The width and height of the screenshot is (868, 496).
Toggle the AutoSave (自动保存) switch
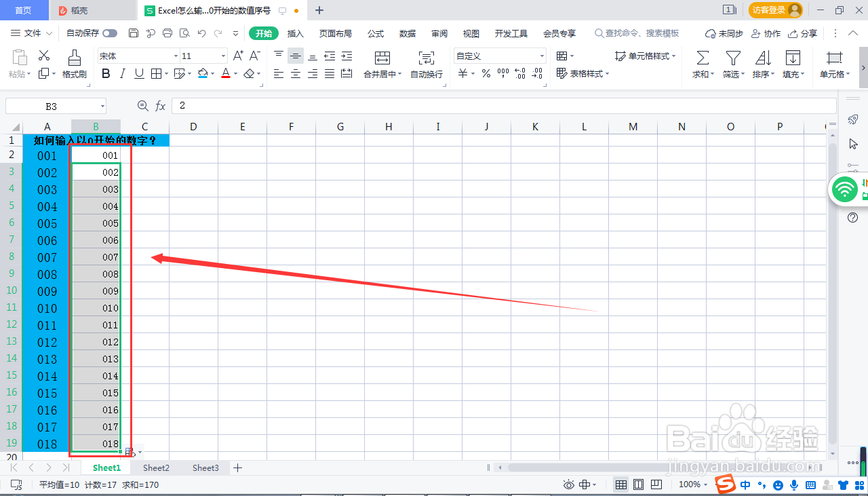(108, 33)
